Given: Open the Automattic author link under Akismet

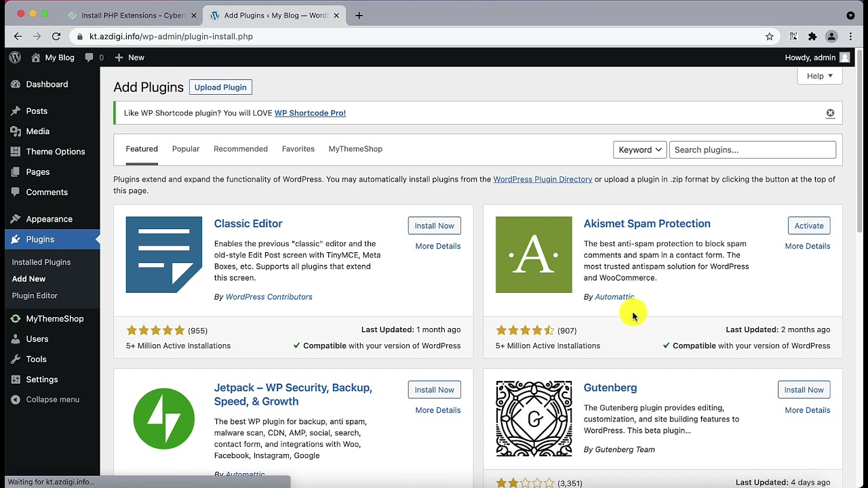Looking at the screenshot, I should pyautogui.click(x=614, y=297).
